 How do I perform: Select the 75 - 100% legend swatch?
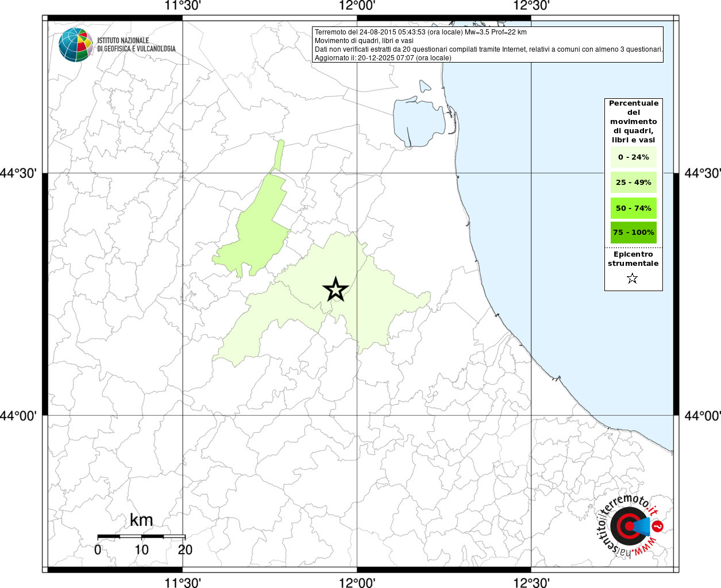tap(634, 233)
